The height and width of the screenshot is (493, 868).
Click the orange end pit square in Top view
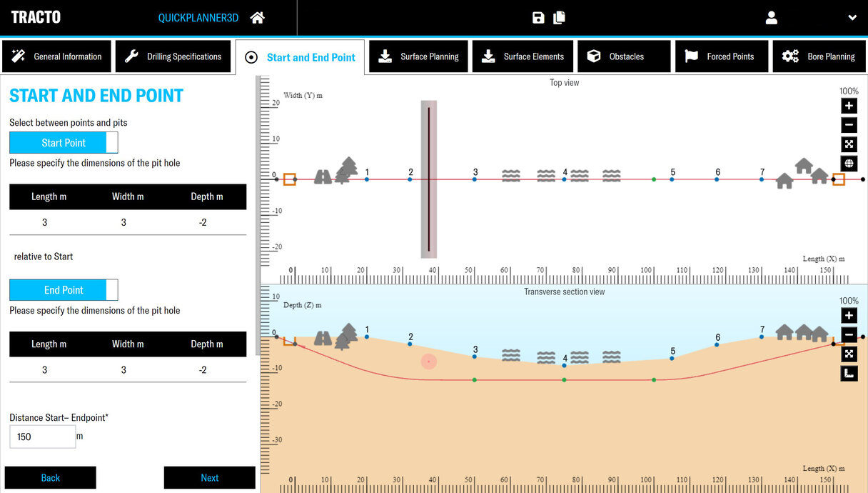(839, 179)
